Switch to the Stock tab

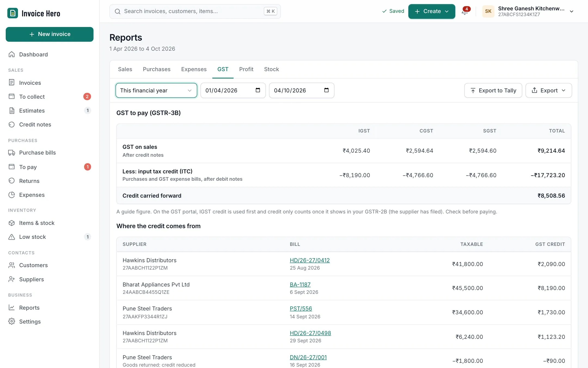(x=271, y=69)
